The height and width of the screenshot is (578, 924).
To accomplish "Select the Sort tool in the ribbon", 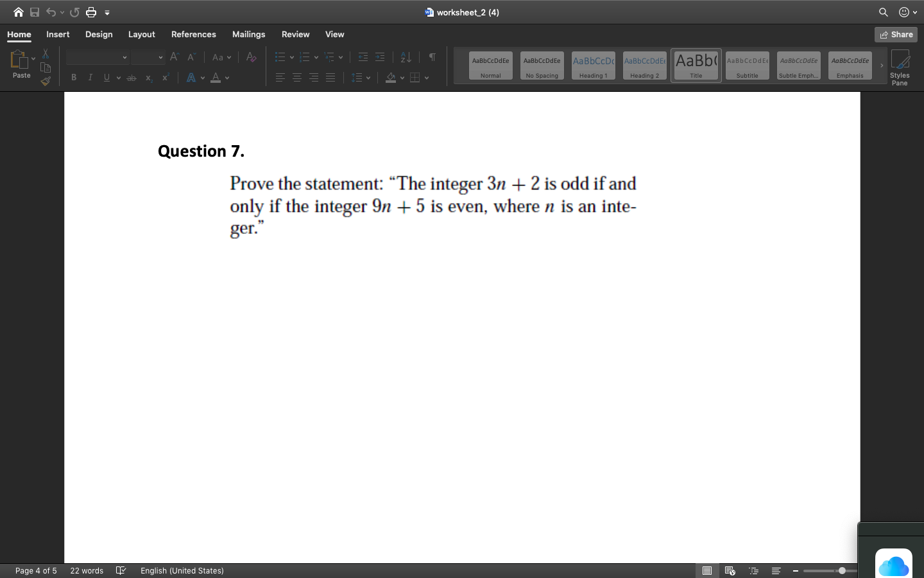I will tap(406, 57).
